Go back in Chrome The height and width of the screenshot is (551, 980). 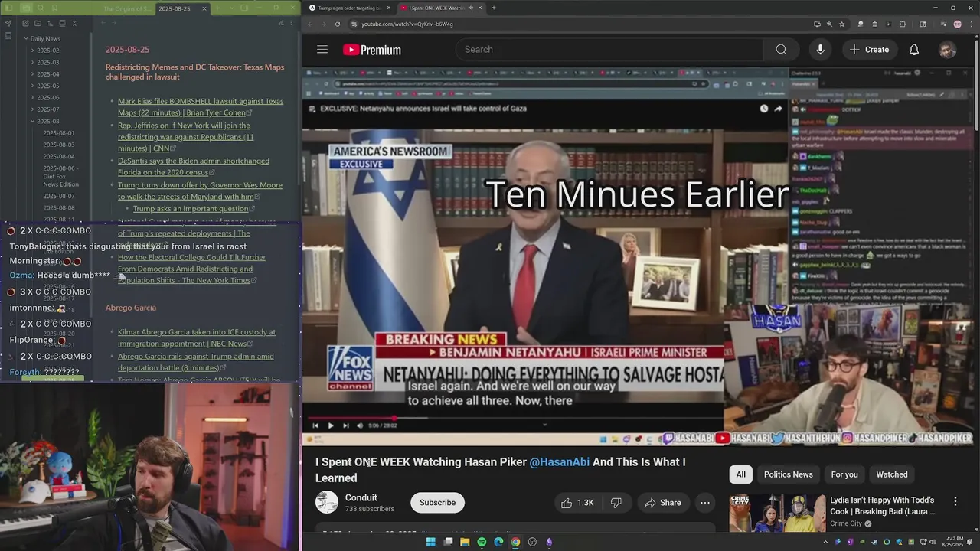tap(309, 24)
